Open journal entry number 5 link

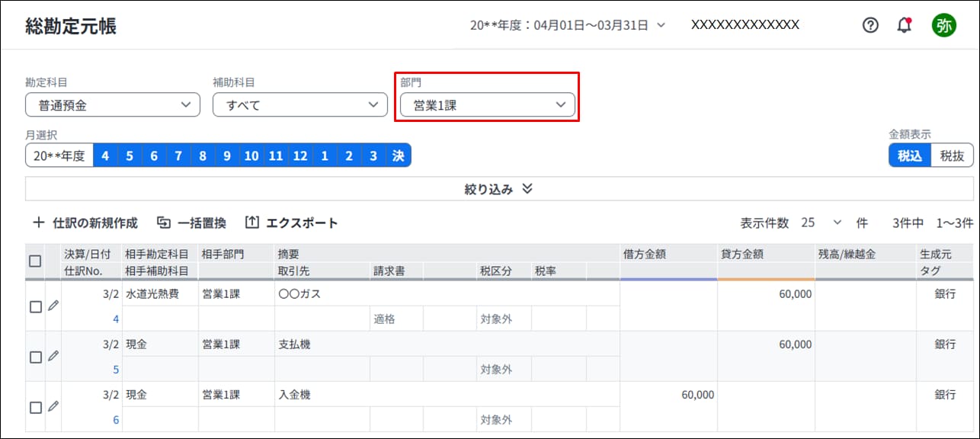coord(116,370)
